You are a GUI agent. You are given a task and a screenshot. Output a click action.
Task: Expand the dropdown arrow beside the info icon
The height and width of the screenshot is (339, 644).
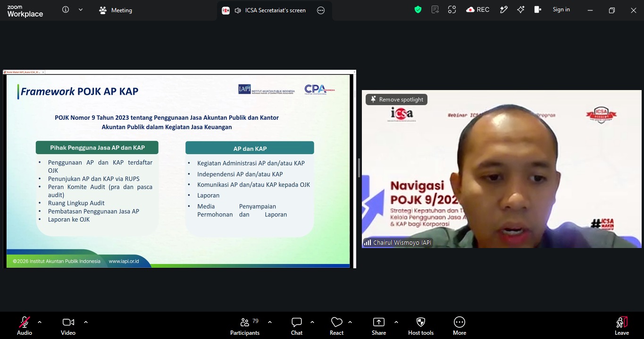(x=81, y=9)
